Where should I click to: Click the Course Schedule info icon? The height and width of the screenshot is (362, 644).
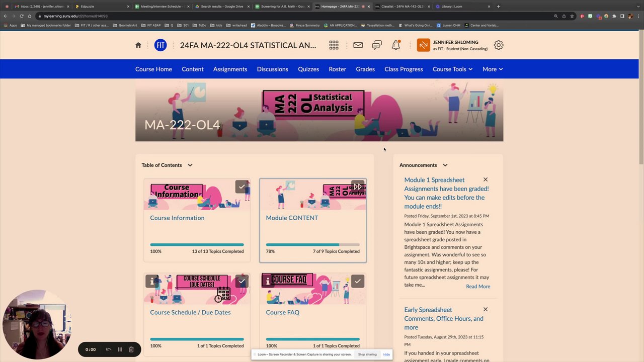point(151,281)
